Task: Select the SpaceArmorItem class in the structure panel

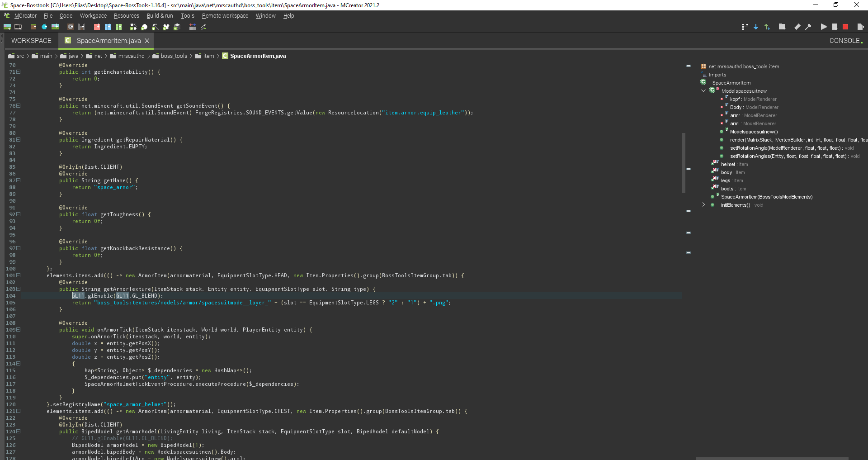Action: pos(731,82)
